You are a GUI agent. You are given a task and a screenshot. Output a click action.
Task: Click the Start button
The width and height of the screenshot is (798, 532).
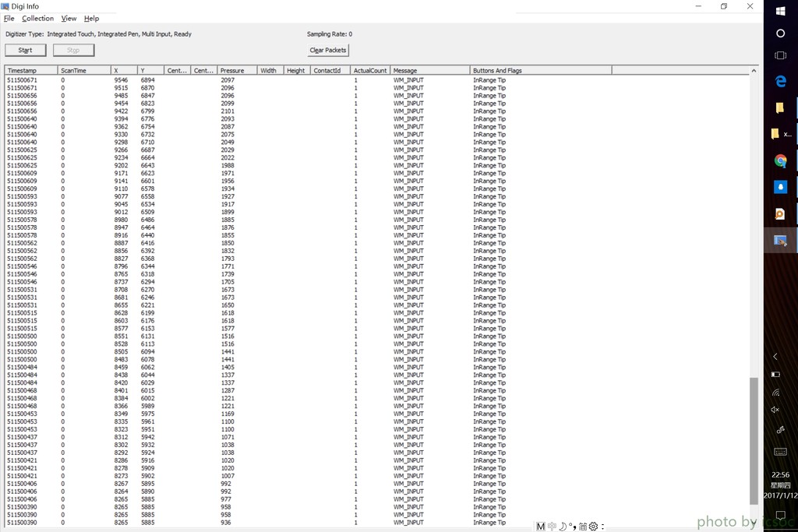tap(26, 50)
